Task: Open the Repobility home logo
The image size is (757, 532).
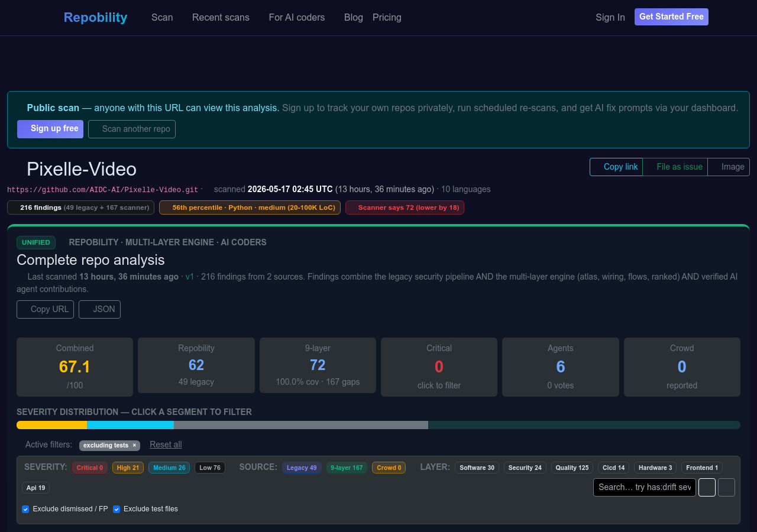Action: (x=95, y=17)
